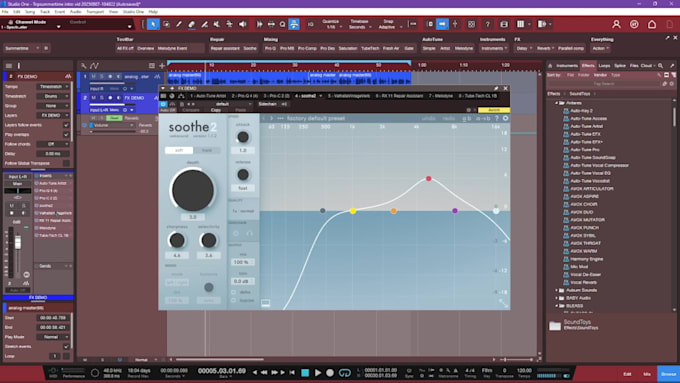This screenshot has height=383, width=680.
Task: Toggle Play overlaps checkbox
Action: 66,134
